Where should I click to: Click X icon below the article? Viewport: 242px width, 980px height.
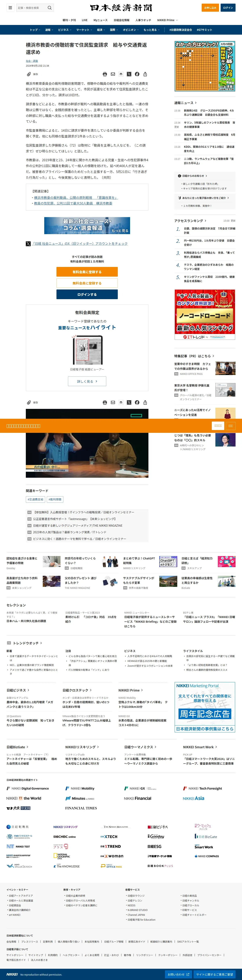129,402
